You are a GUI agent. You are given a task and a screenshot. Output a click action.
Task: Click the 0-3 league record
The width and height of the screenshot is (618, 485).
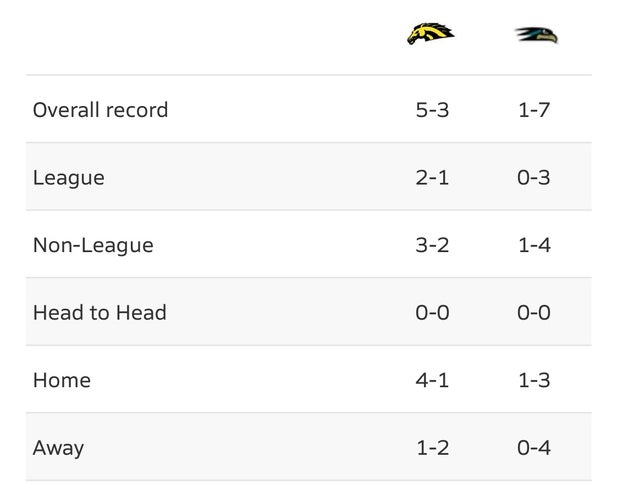click(x=534, y=177)
